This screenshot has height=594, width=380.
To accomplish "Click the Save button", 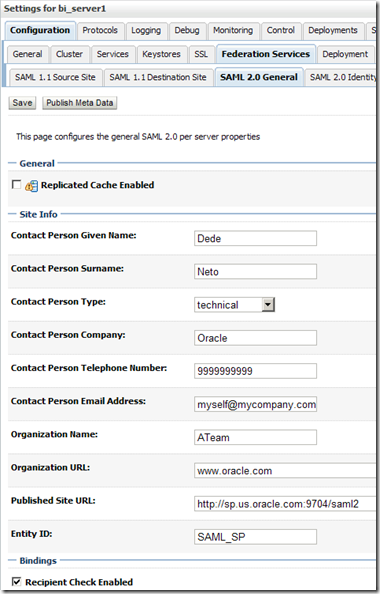I will pyautogui.click(x=22, y=103).
